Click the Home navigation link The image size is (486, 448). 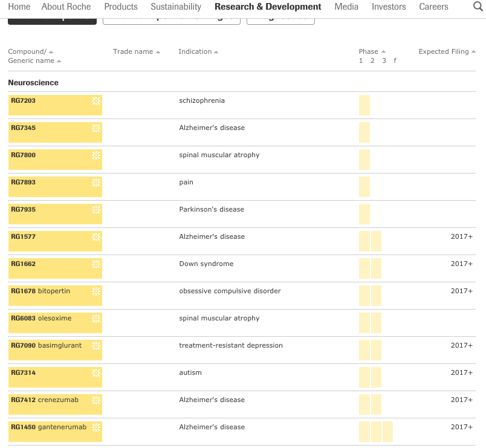[x=19, y=7]
